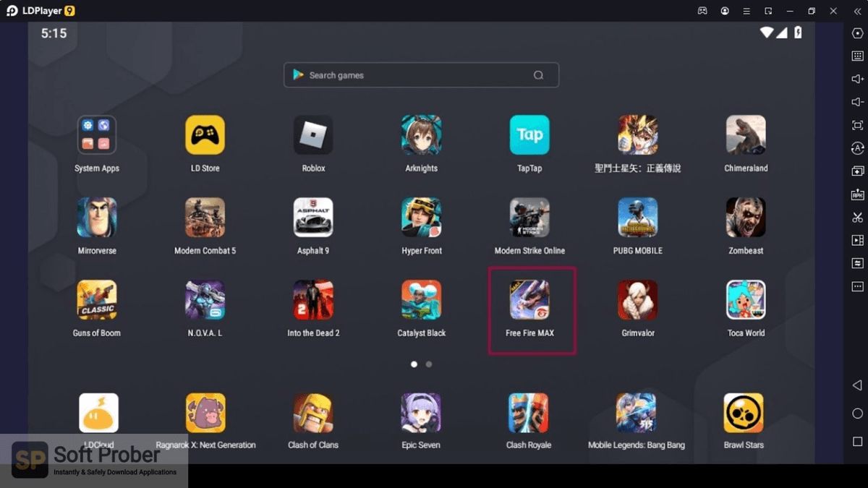Open the LDPlayer hamburger menu
The image size is (868, 488).
(x=746, y=11)
